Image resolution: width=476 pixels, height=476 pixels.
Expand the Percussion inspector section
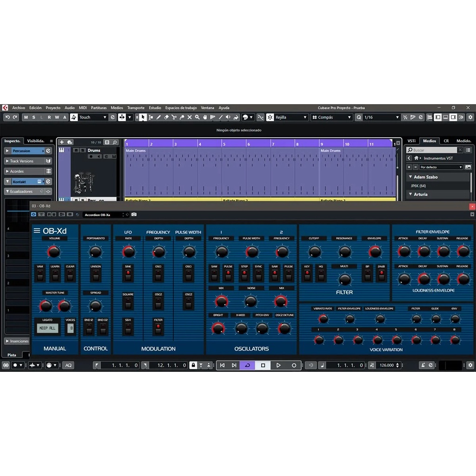pyautogui.click(x=7, y=151)
